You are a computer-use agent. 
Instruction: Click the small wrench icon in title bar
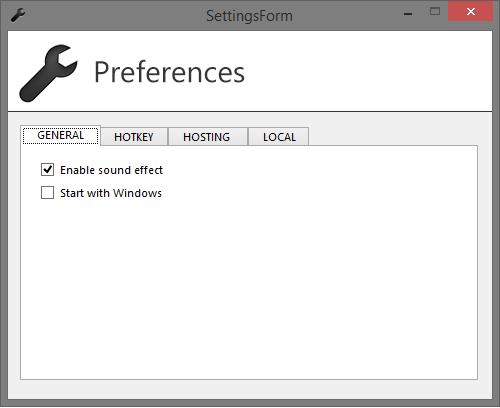18,15
